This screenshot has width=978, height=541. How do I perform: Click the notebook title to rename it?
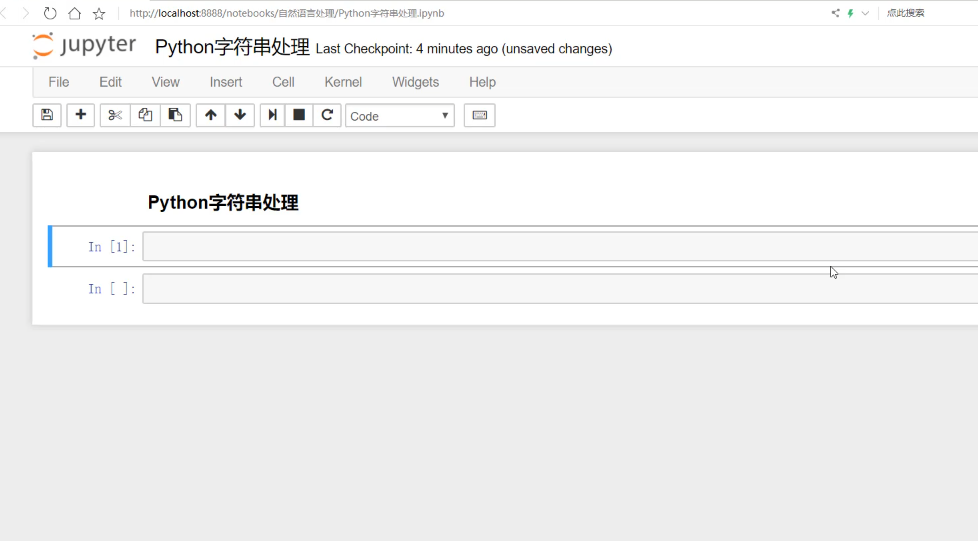point(232,47)
